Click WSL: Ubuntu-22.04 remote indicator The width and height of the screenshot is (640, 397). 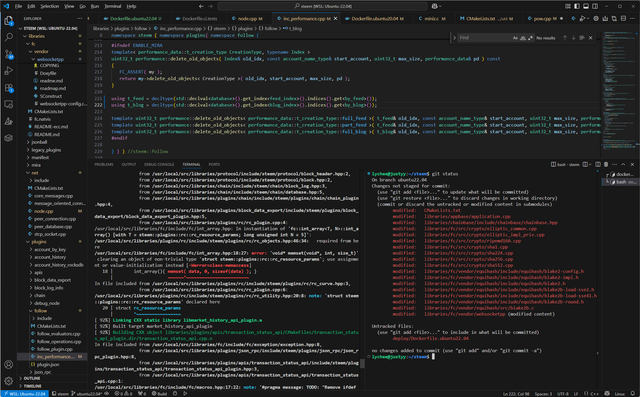point(24,394)
